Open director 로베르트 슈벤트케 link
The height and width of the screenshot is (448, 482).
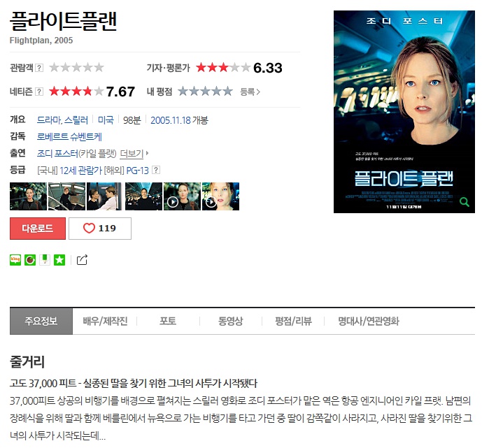pyautogui.click(x=69, y=137)
